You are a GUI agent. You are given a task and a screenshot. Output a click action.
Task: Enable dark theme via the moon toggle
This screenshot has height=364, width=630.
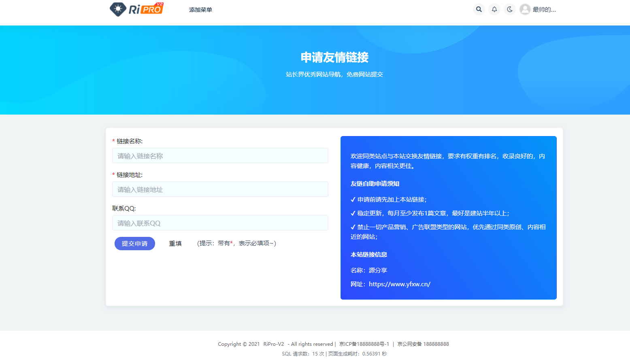coord(509,9)
